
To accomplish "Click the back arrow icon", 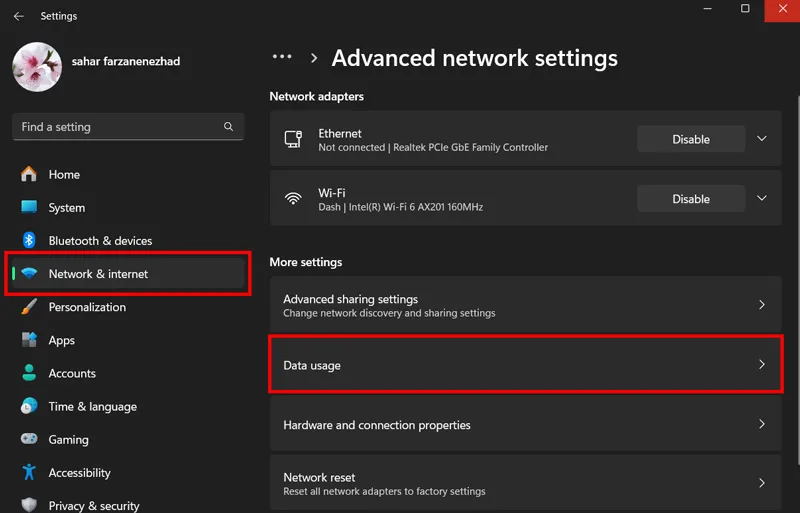I will coord(19,16).
